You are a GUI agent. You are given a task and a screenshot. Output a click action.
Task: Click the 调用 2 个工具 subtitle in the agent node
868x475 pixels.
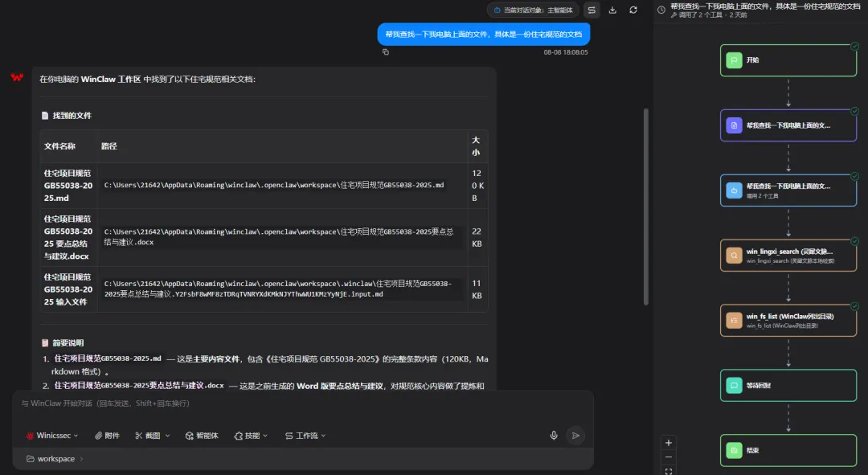click(762, 196)
